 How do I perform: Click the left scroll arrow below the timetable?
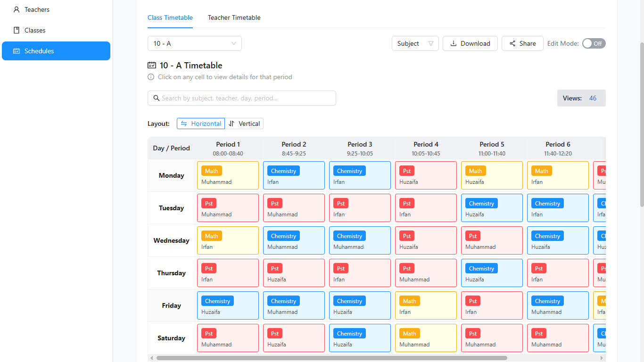click(x=151, y=358)
